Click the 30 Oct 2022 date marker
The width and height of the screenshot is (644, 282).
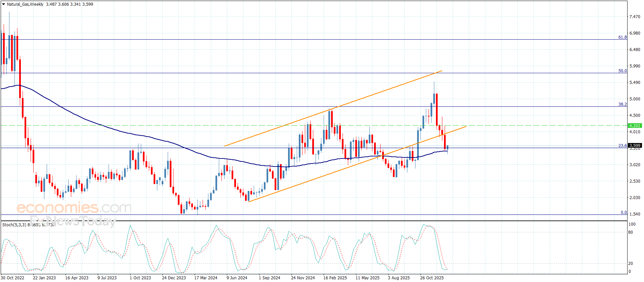coord(13,278)
